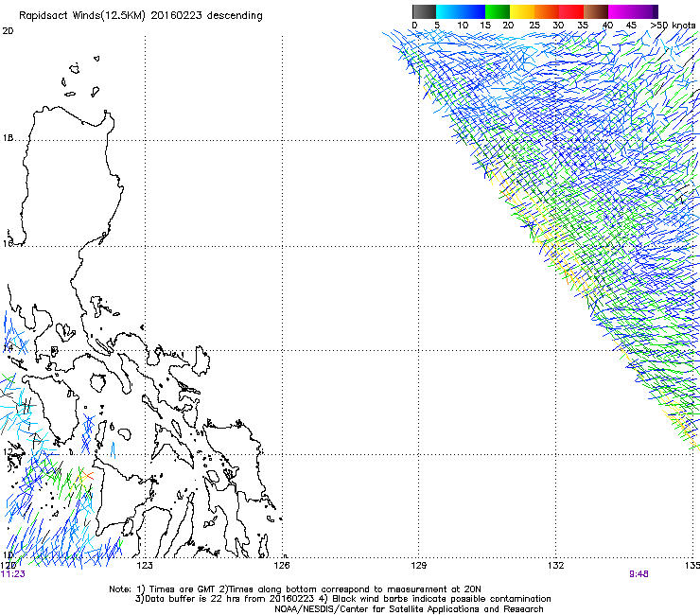Click the green 15-20 knots color segment

498,11
